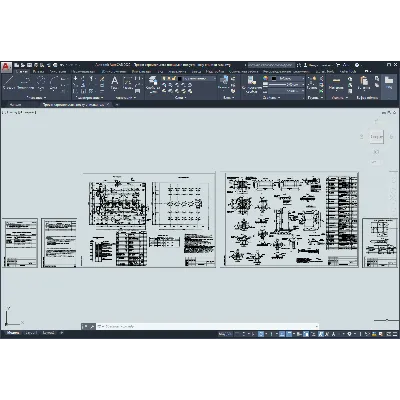Select the large Text tool
The image size is (400, 400).
coord(114,83)
